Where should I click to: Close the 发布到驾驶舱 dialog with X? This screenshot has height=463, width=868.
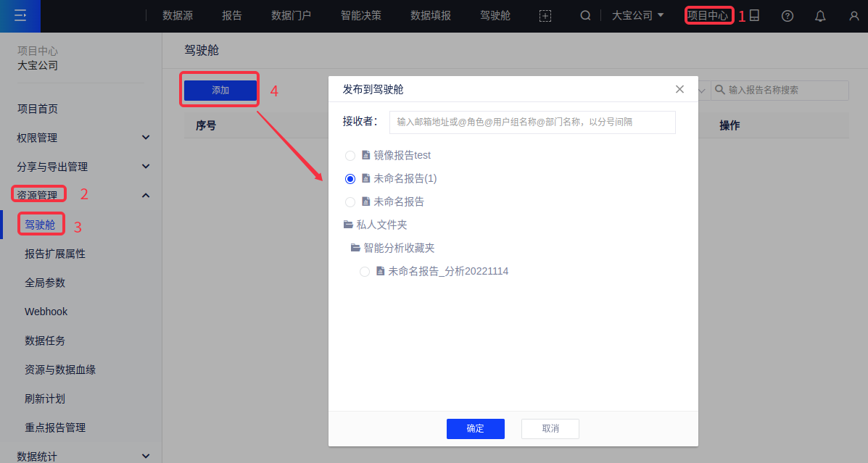[679, 89]
